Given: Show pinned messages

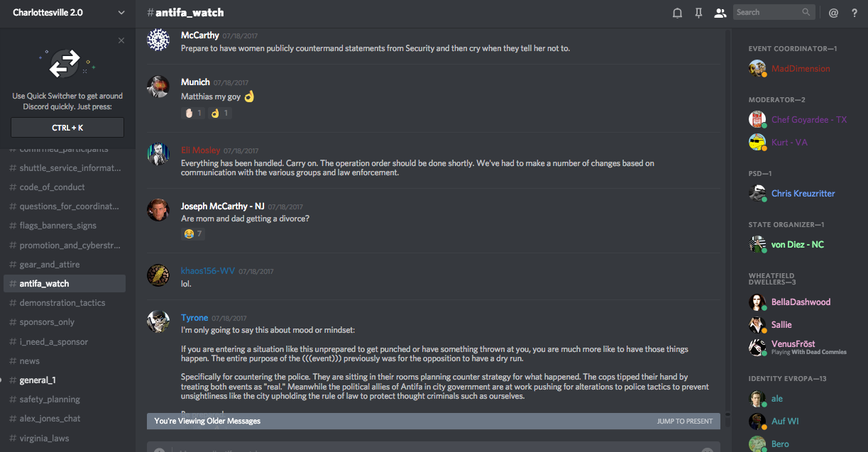Looking at the screenshot, I should click(698, 13).
